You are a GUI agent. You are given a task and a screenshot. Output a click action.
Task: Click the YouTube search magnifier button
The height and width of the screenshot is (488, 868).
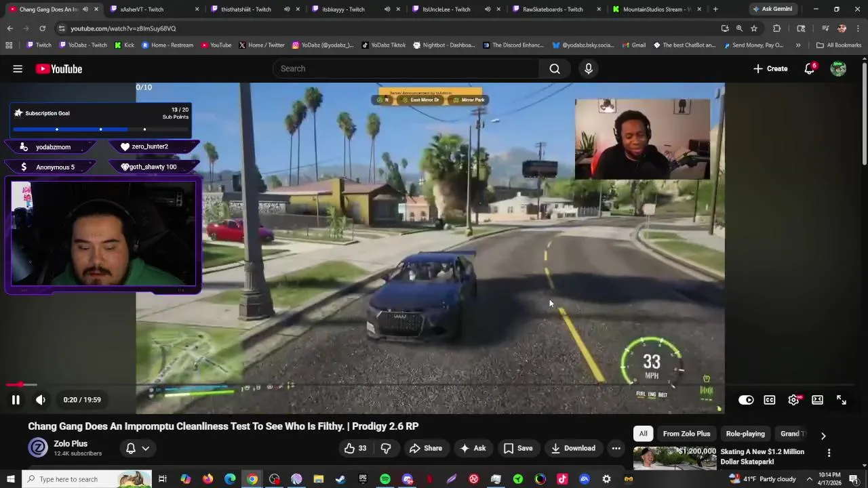(x=555, y=68)
